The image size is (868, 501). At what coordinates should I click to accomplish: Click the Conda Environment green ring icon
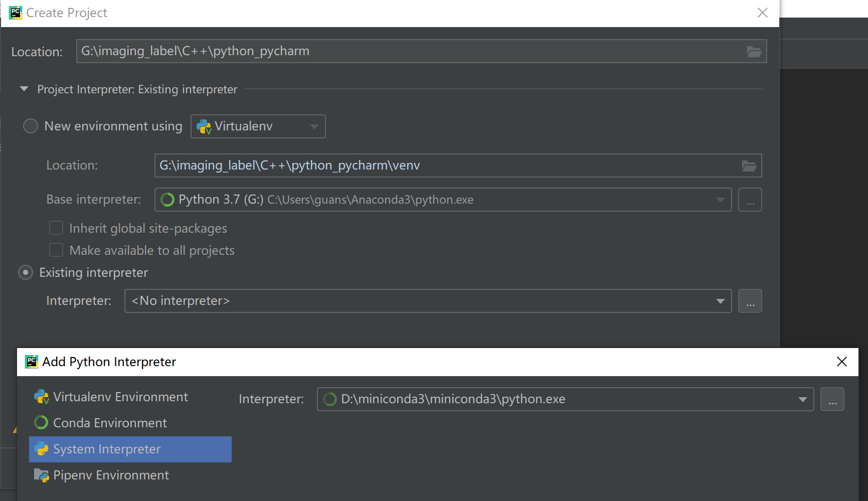[41, 423]
